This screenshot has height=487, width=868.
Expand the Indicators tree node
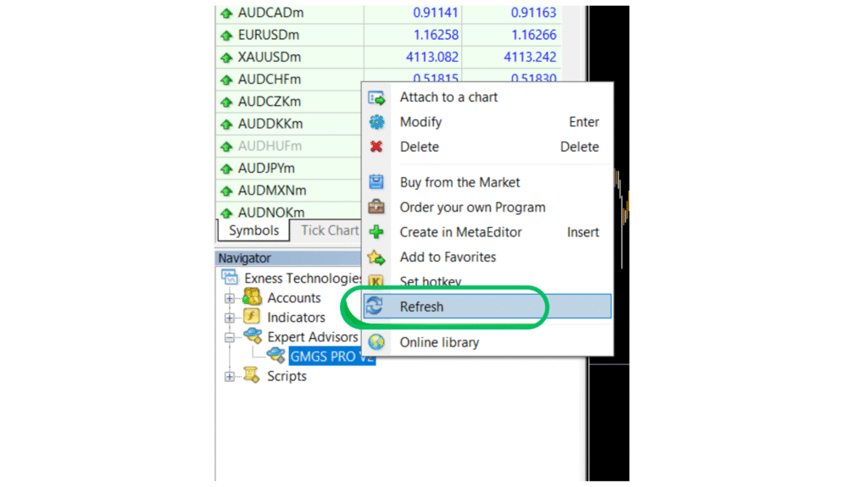pyautogui.click(x=229, y=318)
